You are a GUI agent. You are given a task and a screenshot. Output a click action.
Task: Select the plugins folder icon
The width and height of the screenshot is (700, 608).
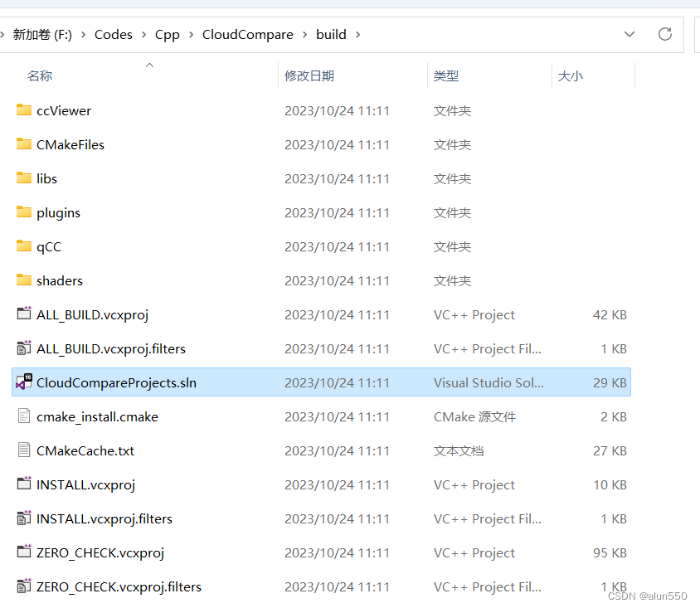tap(24, 212)
